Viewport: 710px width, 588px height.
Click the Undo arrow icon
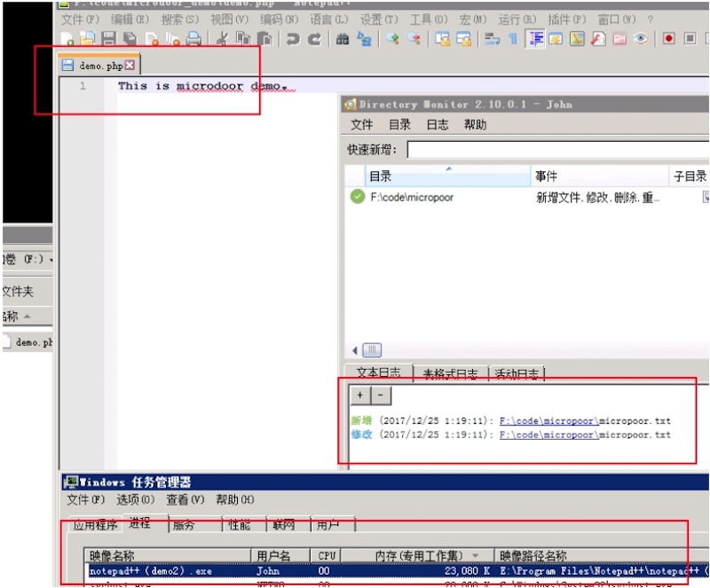292,39
